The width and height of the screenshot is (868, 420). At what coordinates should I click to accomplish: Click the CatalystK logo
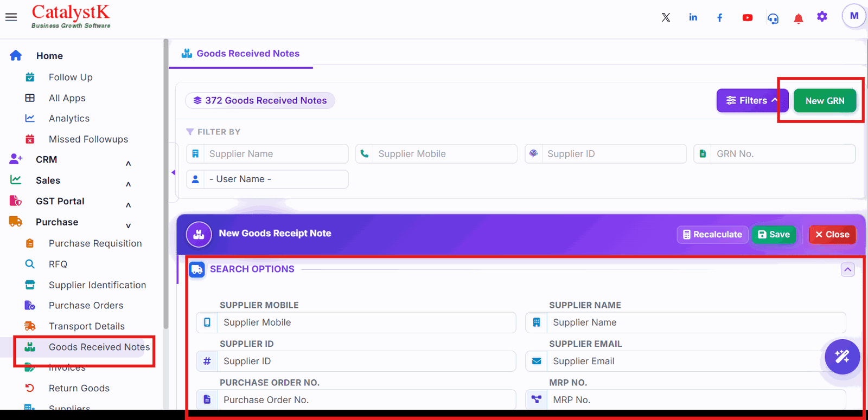click(71, 16)
